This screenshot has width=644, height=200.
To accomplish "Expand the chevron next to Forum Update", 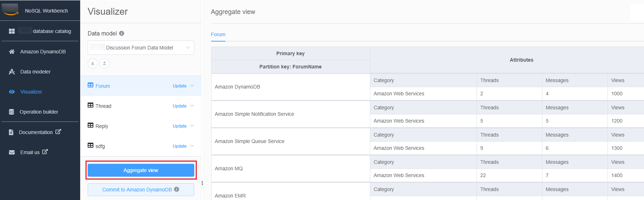I will (192, 86).
